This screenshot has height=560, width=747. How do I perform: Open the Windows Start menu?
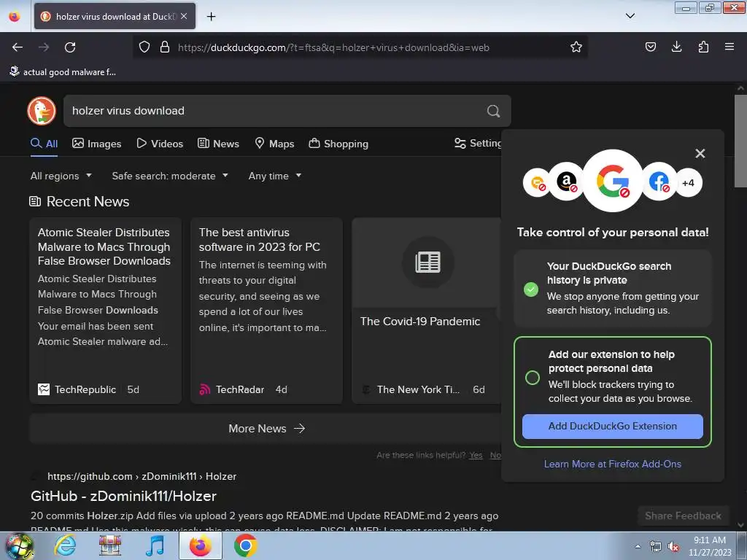20,546
